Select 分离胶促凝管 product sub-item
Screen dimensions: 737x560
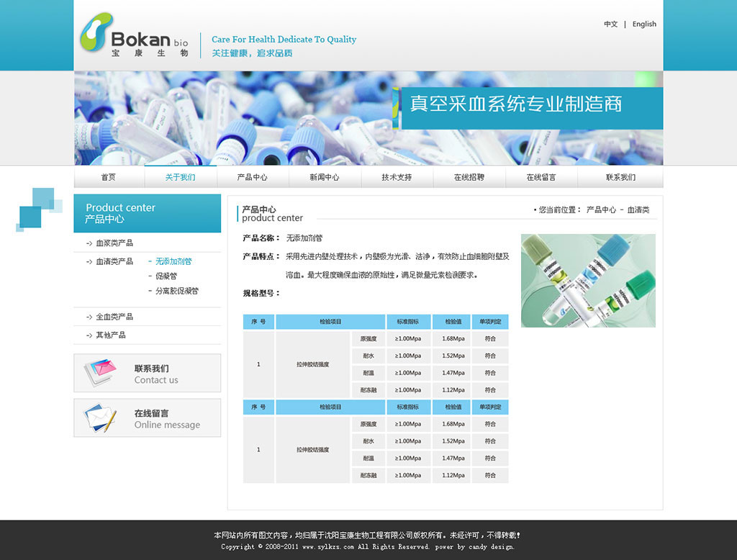[x=176, y=292]
